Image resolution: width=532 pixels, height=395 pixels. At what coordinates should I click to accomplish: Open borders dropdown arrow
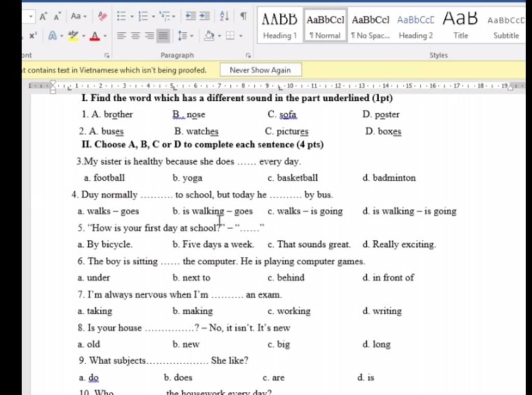[x=241, y=36]
